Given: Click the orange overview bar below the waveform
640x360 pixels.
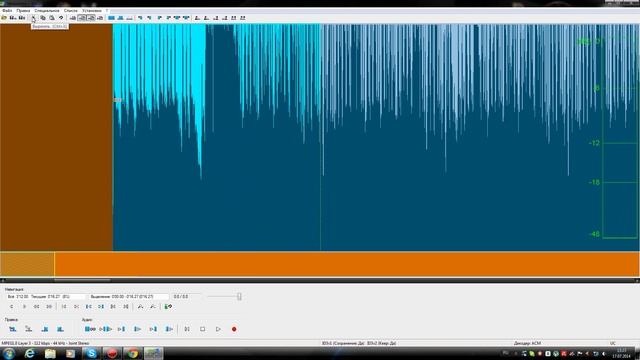Looking at the screenshot, I should click(320, 264).
